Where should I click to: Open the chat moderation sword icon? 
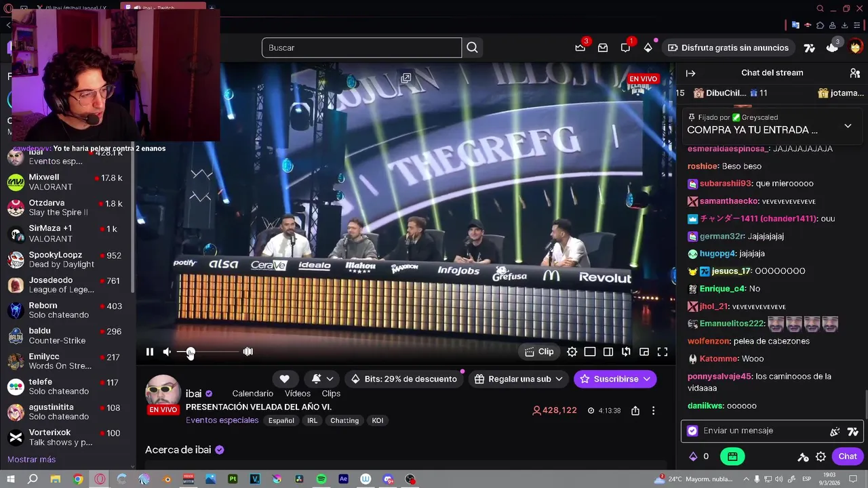[803, 457]
